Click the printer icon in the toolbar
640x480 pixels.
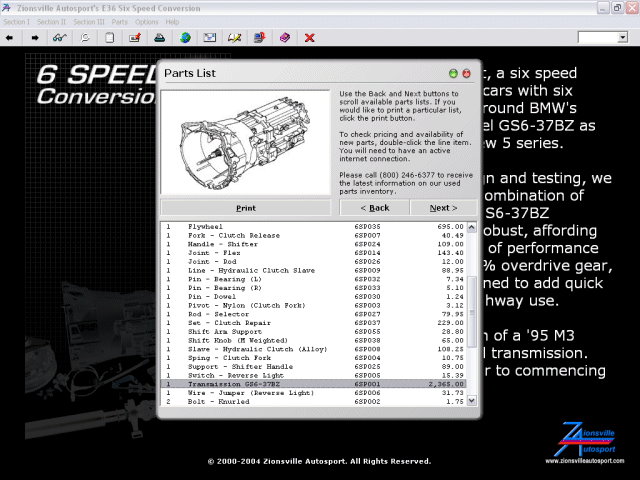pyautogui.click(x=160, y=38)
